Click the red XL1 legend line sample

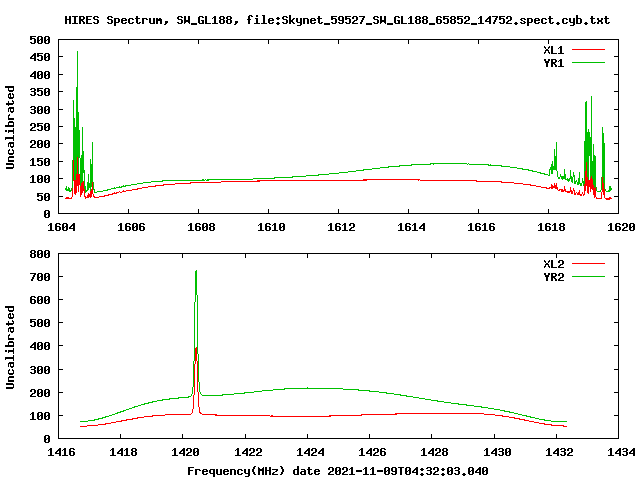(588, 50)
